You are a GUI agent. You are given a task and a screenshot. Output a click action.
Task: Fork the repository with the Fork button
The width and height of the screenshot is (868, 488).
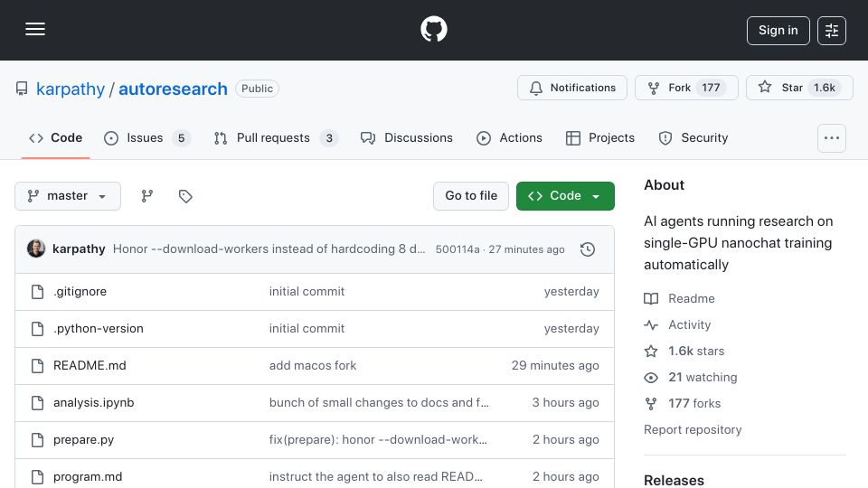coord(686,88)
